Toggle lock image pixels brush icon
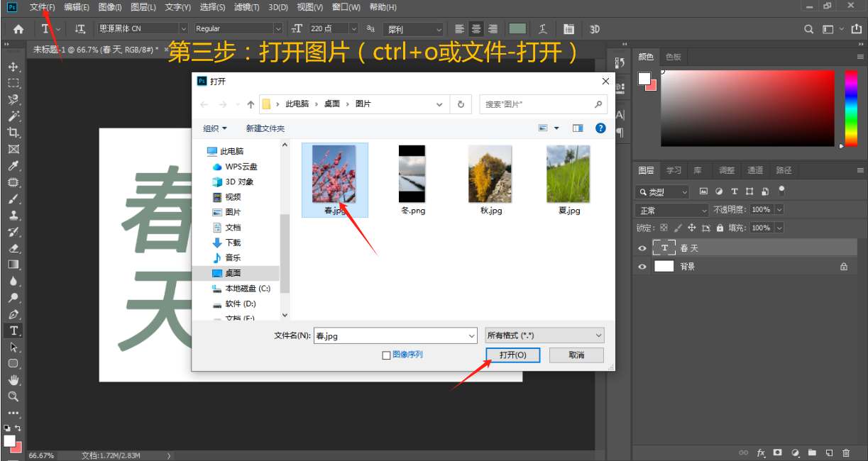Screen dimensions: 868x461 coord(678,228)
